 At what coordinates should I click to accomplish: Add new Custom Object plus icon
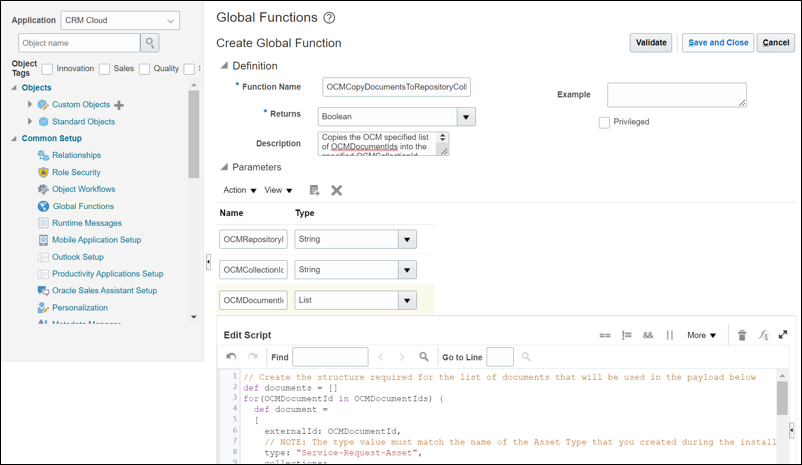pyautogui.click(x=119, y=105)
